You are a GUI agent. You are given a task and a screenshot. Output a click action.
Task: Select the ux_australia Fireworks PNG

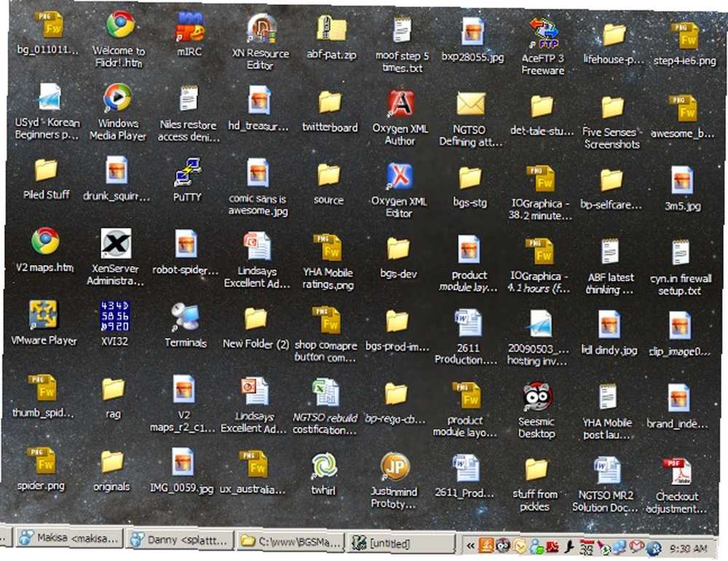tap(254, 465)
